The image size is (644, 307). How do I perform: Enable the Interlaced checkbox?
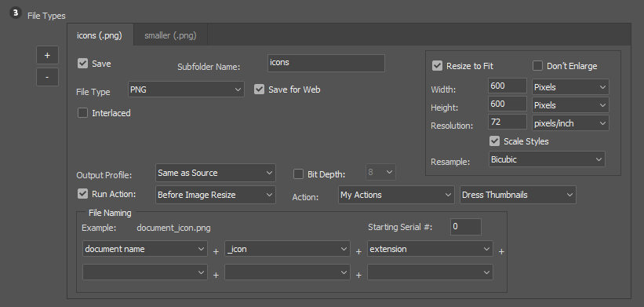coord(83,112)
